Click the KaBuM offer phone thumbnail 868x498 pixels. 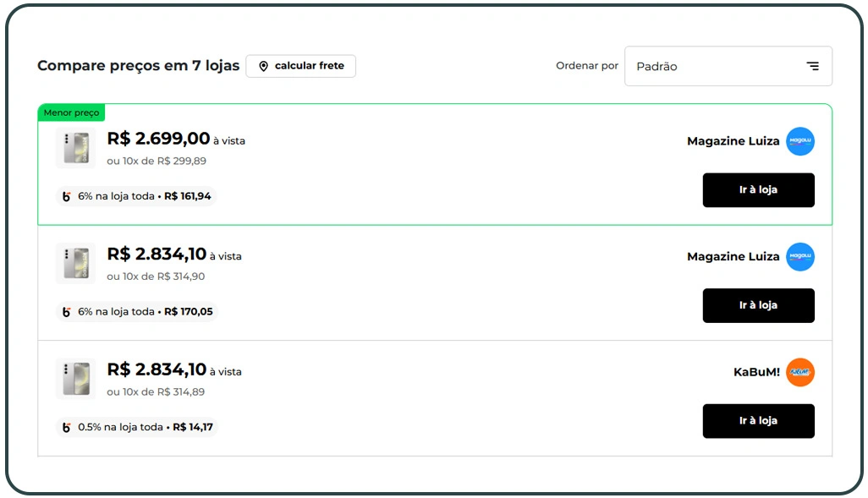(76, 378)
